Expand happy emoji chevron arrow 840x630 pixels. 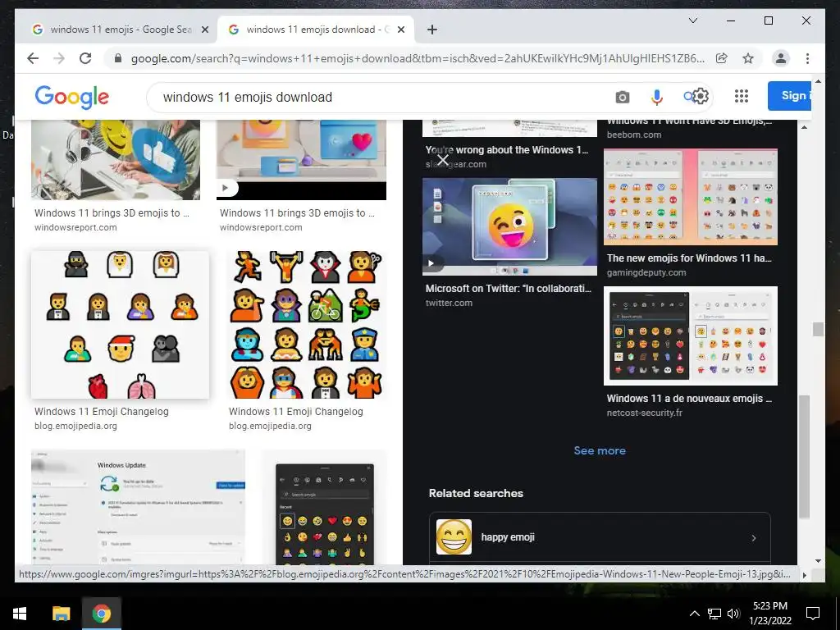tap(753, 538)
